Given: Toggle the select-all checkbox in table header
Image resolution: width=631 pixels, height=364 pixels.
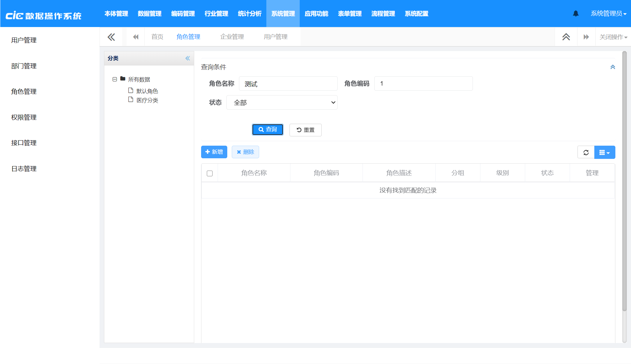Looking at the screenshot, I should 210,173.
